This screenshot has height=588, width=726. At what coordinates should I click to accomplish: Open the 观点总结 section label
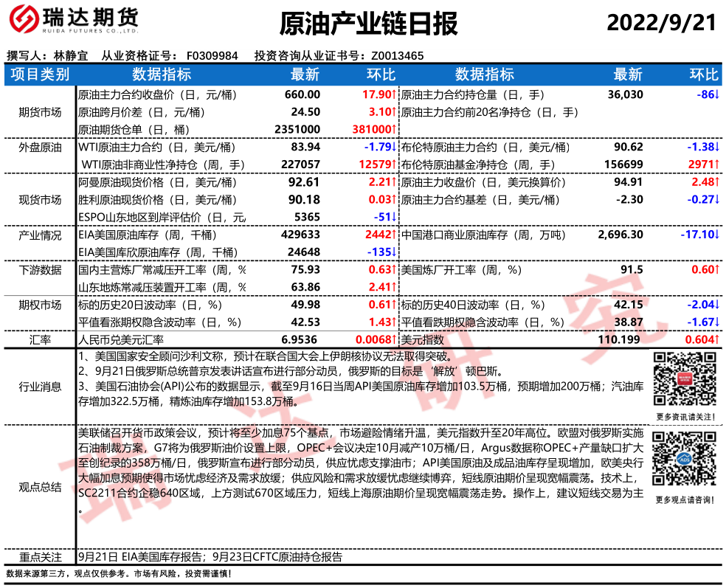pyautogui.click(x=40, y=487)
